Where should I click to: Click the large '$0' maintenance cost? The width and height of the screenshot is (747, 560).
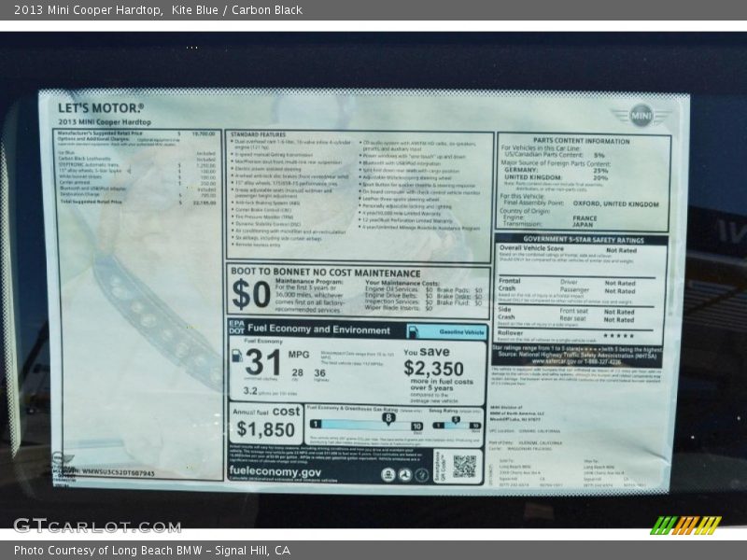coord(251,294)
